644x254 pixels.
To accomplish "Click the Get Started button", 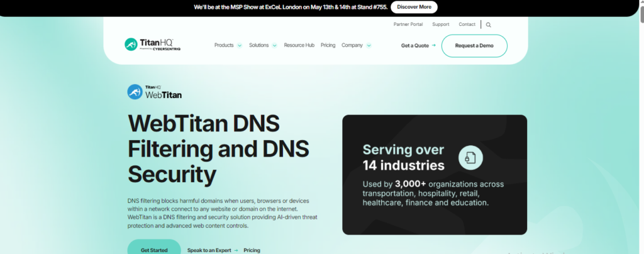I will pyautogui.click(x=154, y=248).
